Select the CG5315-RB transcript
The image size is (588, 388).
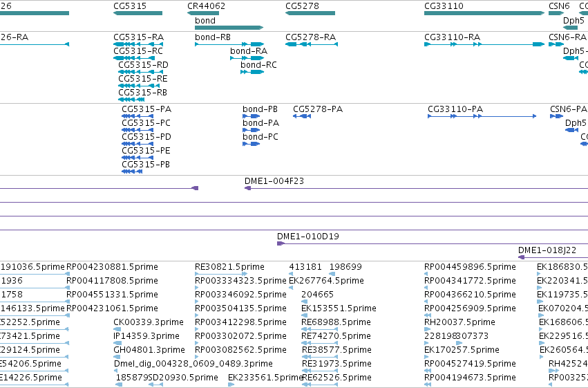pos(131,100)
